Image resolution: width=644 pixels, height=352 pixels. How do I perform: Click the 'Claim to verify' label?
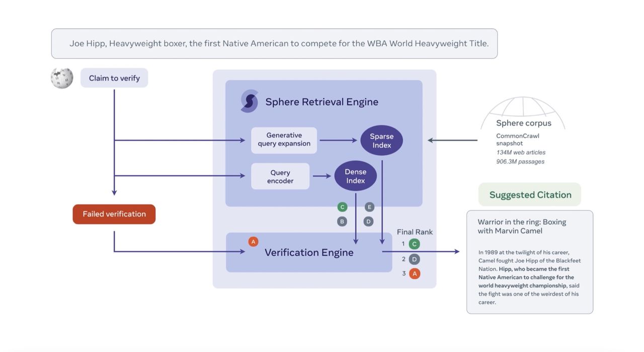pyautogui.click(x=114, y=78)
